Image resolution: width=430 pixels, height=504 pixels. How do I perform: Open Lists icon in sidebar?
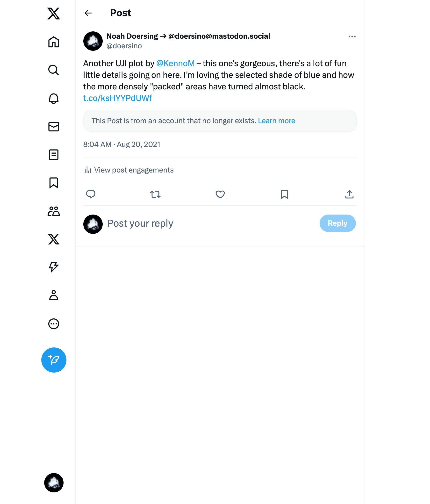[53, 155]
